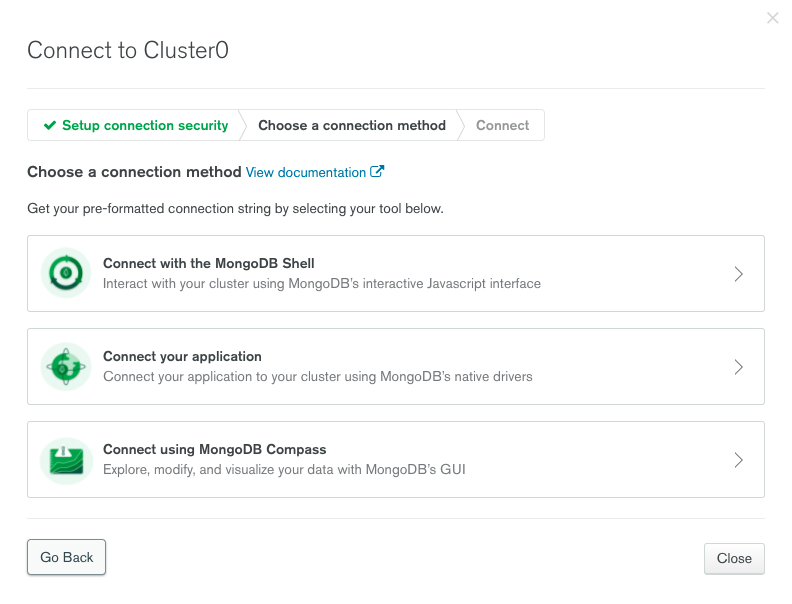This screenshot has height=604, width=792.
Task: Click the MongoDB Compass icon
Action: (x=66, y=460)
